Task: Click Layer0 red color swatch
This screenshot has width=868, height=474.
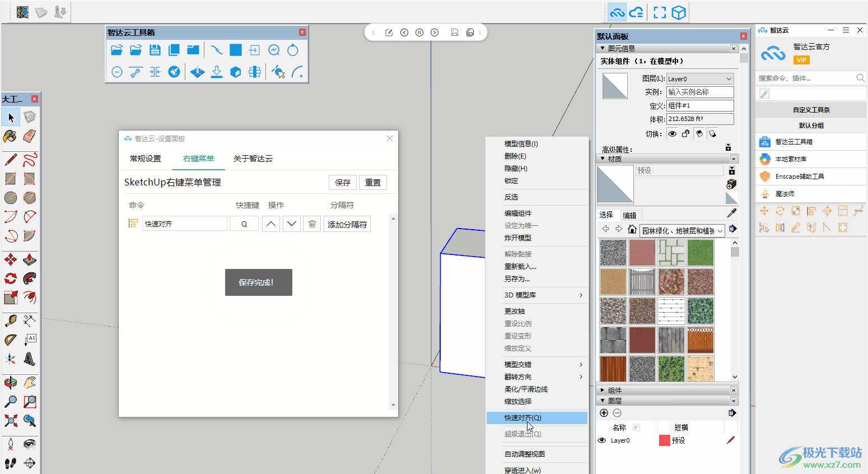Action: (665, 440)
